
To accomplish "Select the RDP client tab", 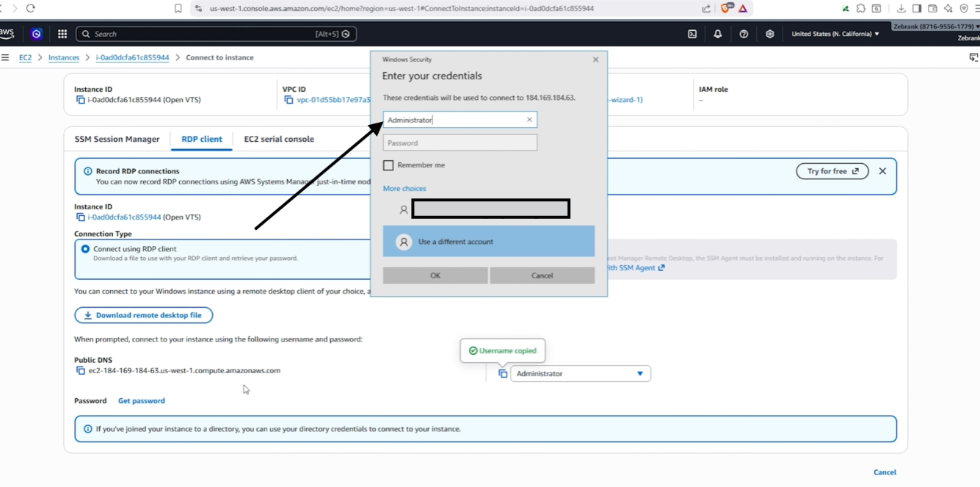I will coord(202,139).
